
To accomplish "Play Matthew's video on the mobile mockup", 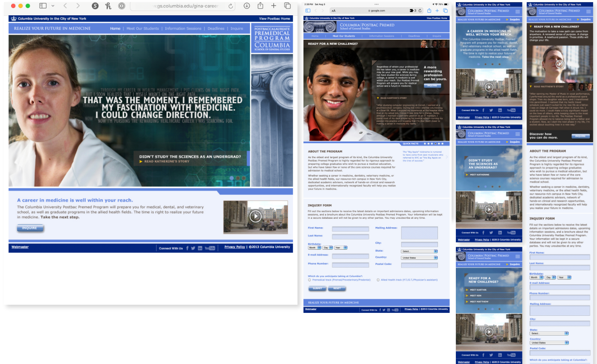I will [560, 64].
